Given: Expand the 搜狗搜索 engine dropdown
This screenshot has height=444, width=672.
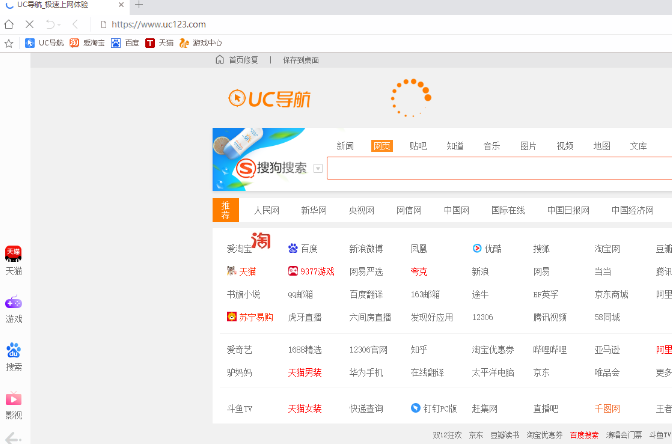Looking at the screenshot, I should point(318,168).
